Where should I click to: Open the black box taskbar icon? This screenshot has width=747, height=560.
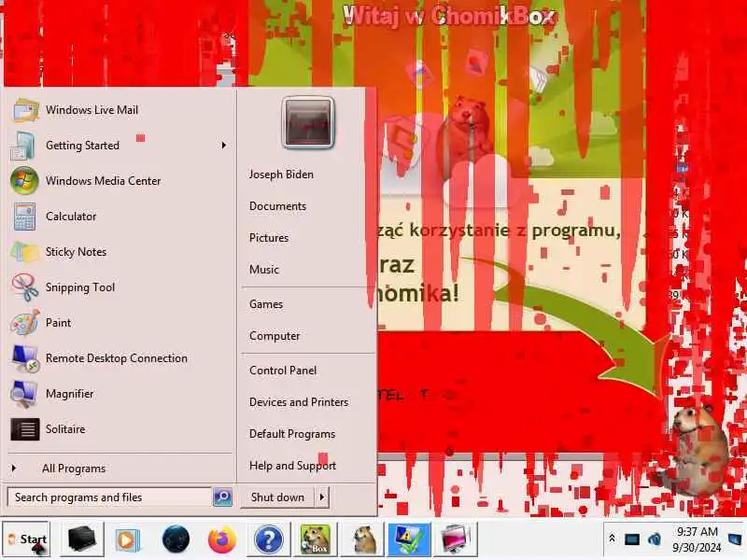[x=82, y=539]
